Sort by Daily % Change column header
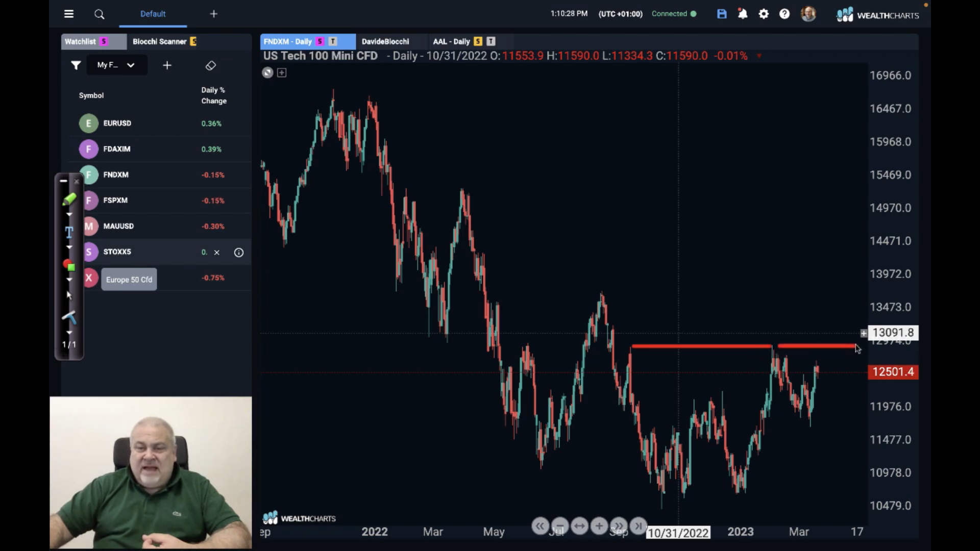The width and height of the screenshot is (980, 551). [x=214, y=95]
